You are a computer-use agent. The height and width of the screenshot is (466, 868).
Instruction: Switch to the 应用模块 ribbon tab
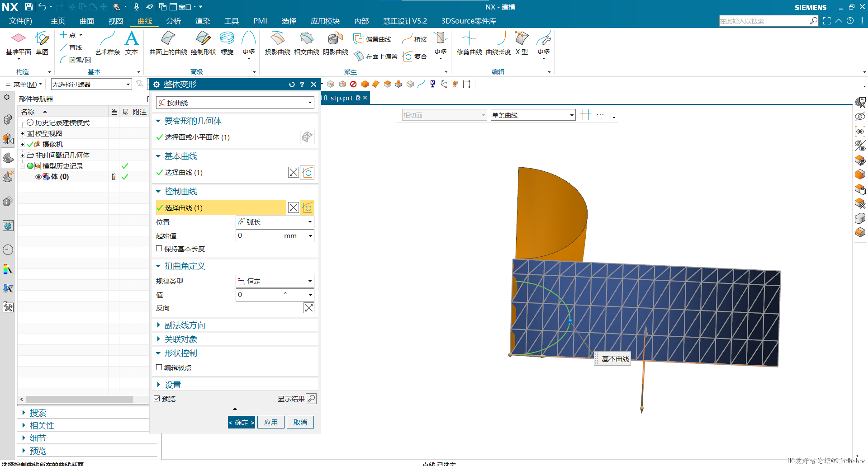(x=325, y=21)
